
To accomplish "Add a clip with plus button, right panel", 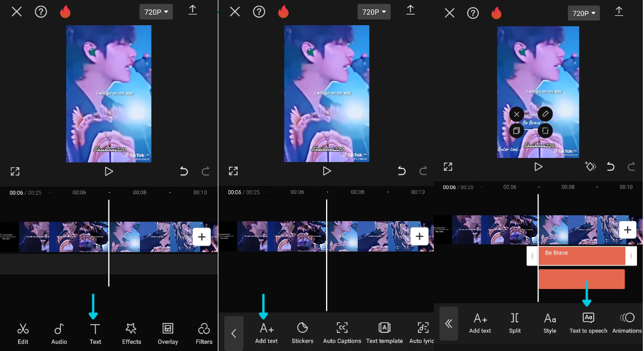I will click(628, 230).
